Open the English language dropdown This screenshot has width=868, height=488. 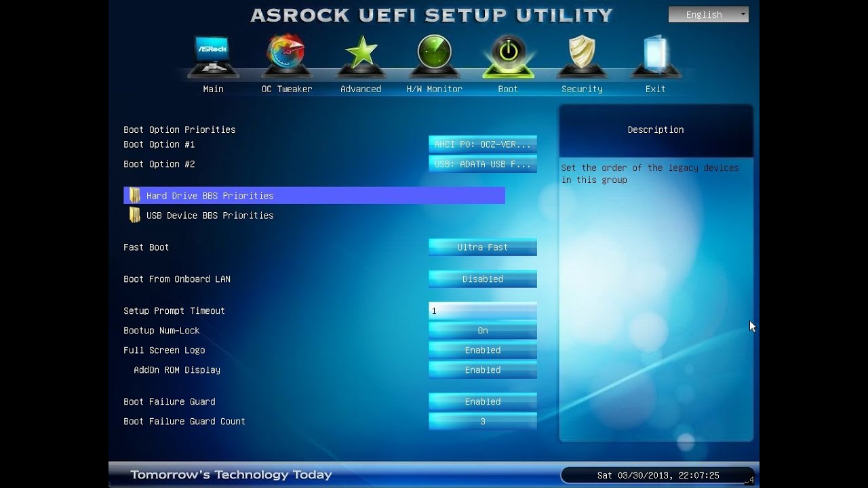(709, 14)
